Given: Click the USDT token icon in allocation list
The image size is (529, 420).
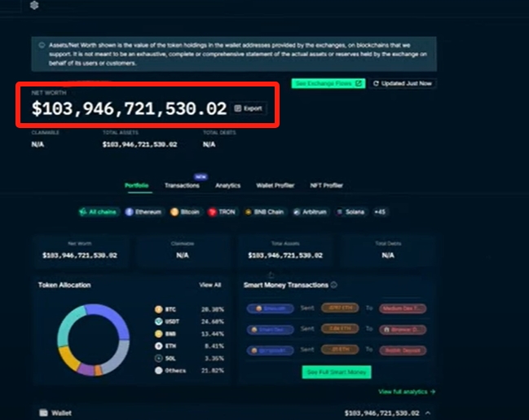Looking at the screenshot, I should (x=158, y=321).
